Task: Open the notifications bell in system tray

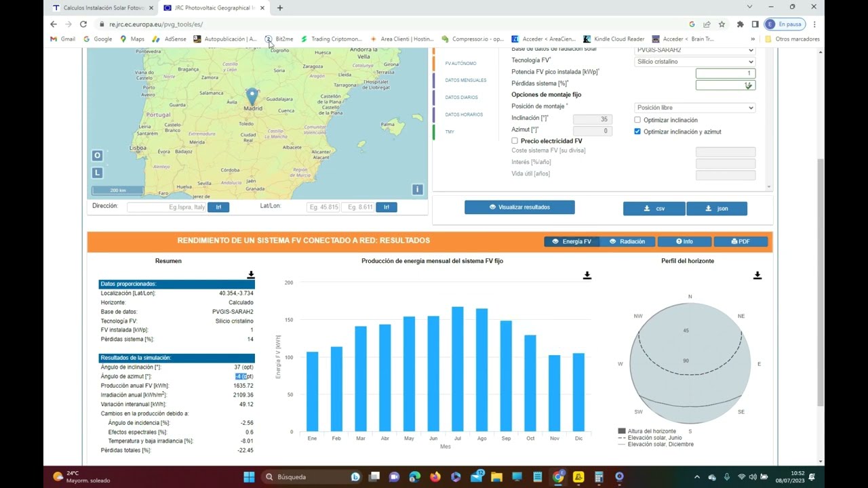Action: [812, 476]
